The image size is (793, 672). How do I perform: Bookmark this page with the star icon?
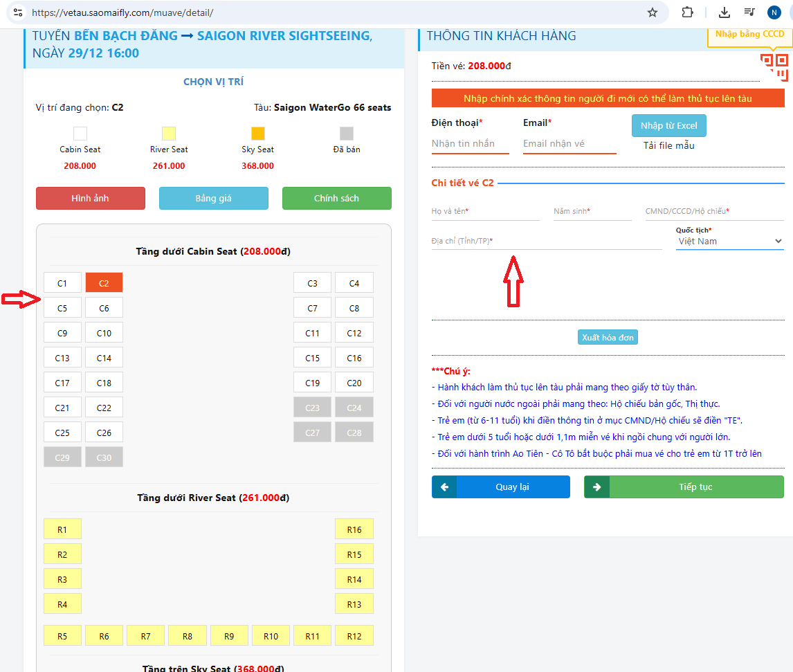[x=652, y=12]
